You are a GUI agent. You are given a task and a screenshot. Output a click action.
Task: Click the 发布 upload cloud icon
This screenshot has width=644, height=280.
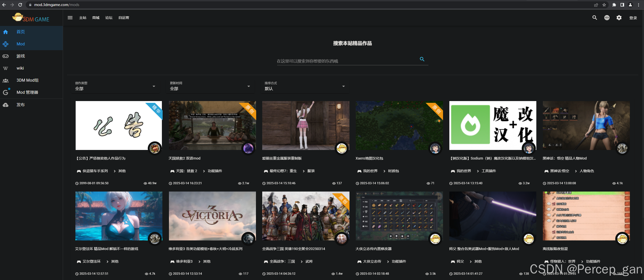coord(6,105)
